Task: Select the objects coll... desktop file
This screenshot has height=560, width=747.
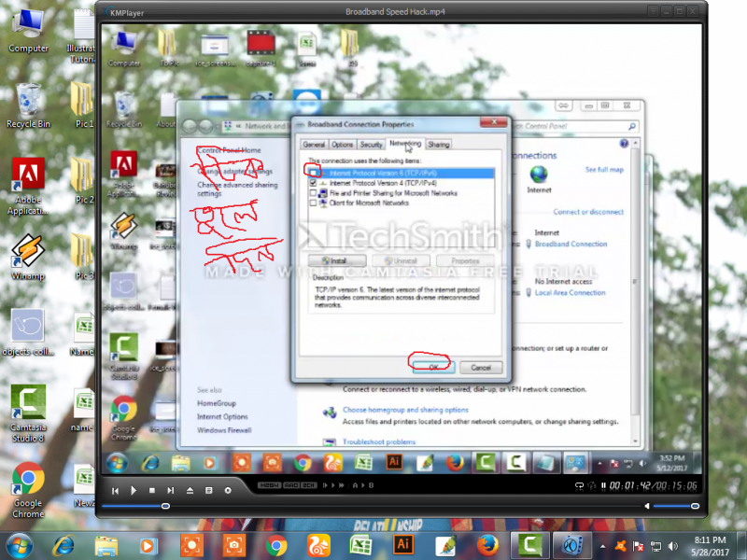Action: coord(28,332)
